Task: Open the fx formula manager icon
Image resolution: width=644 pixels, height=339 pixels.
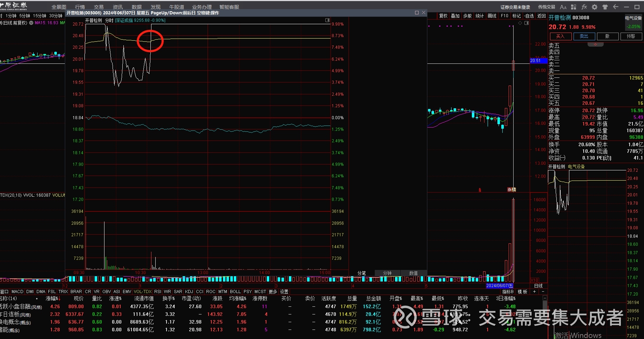Action: pyautogui.click(x=584, y=7)
